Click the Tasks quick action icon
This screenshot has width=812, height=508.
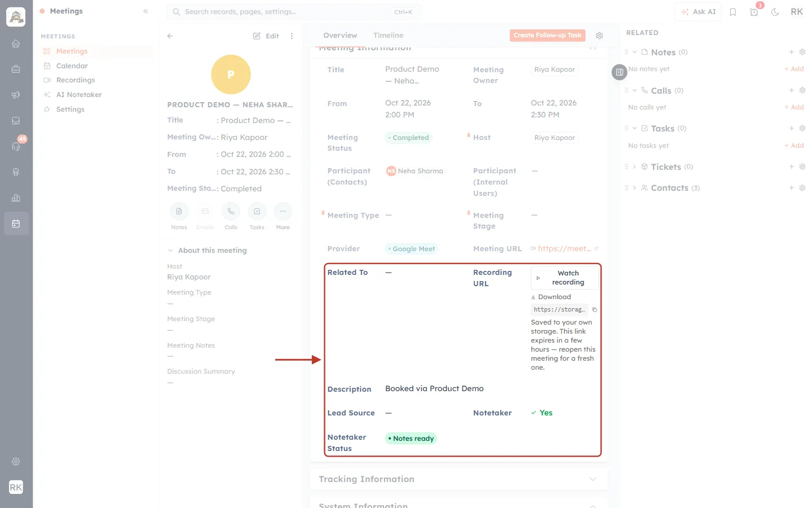[x=257, y=211]
